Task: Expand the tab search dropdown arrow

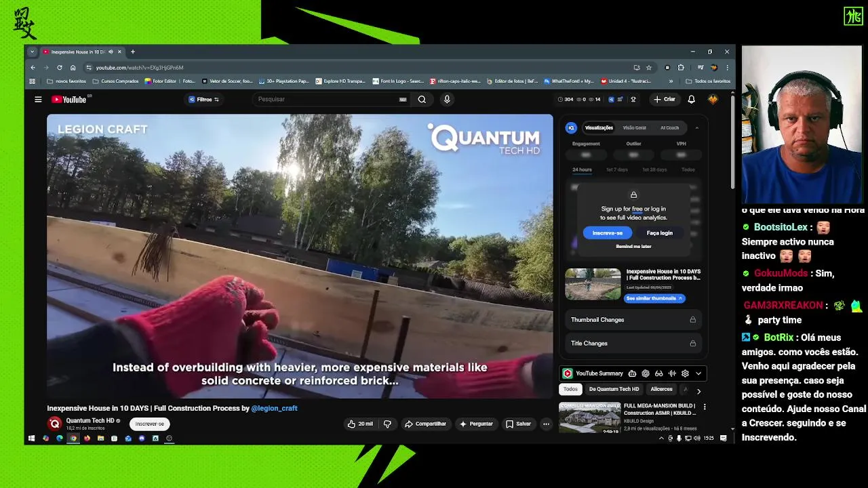Action: point(32,52)
